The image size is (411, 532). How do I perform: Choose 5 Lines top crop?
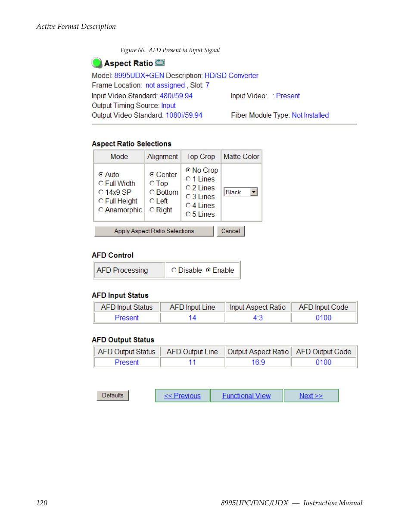(188, 214)
